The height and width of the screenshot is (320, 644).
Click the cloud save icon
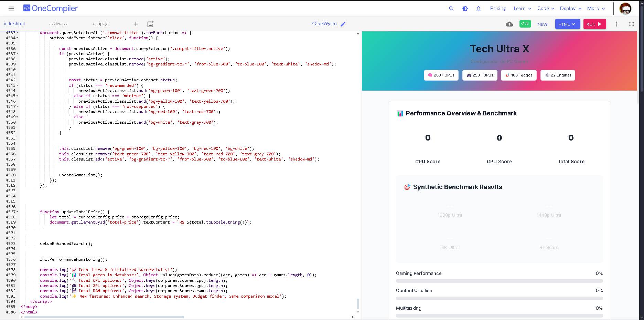point(509,24)
